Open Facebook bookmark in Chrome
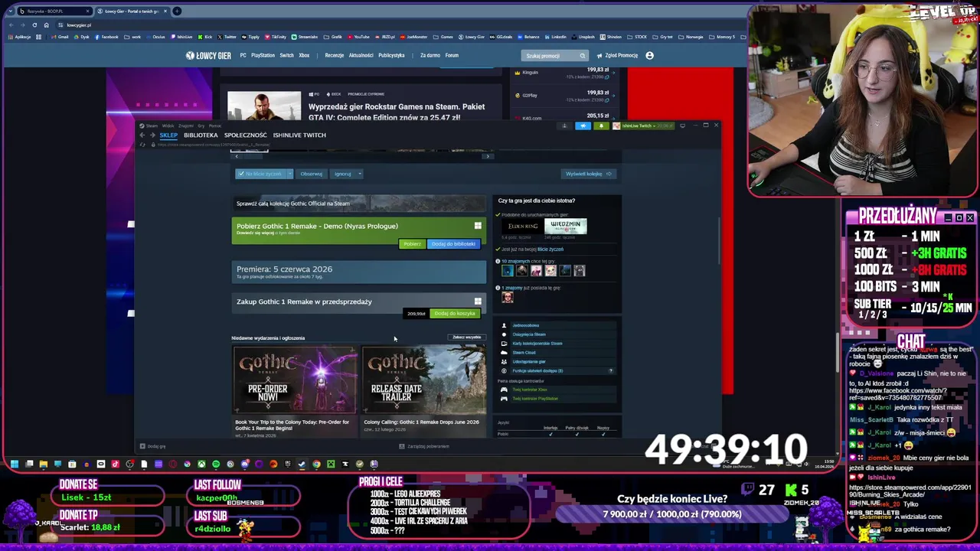The width and height of the screenshot is (980, 551). (x=106, y=37)
